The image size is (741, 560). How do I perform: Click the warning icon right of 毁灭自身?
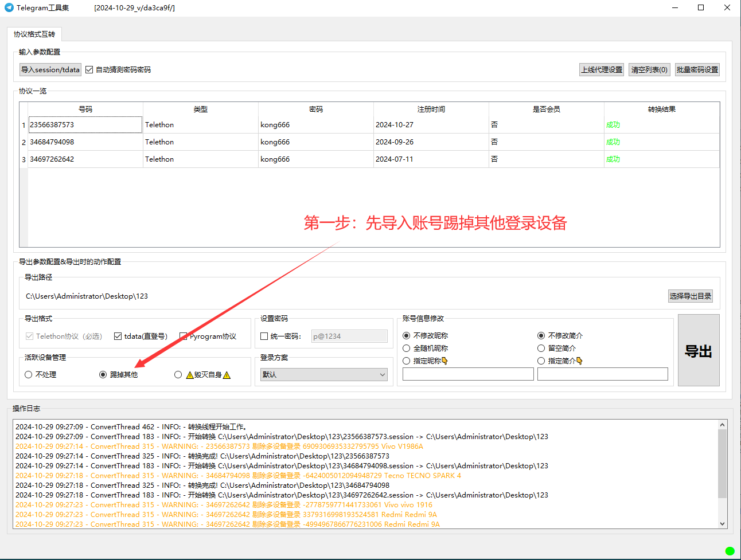tap(227, 375)
